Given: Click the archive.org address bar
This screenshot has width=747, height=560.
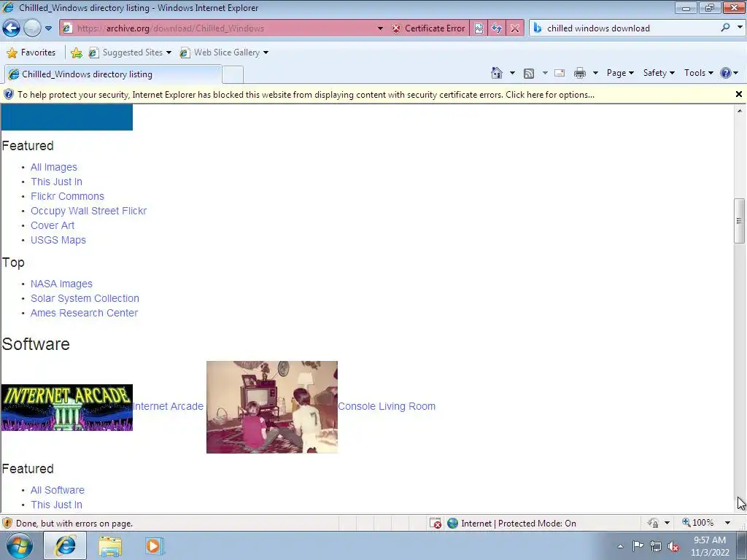Looking at the screenshot, I should 219,28.
